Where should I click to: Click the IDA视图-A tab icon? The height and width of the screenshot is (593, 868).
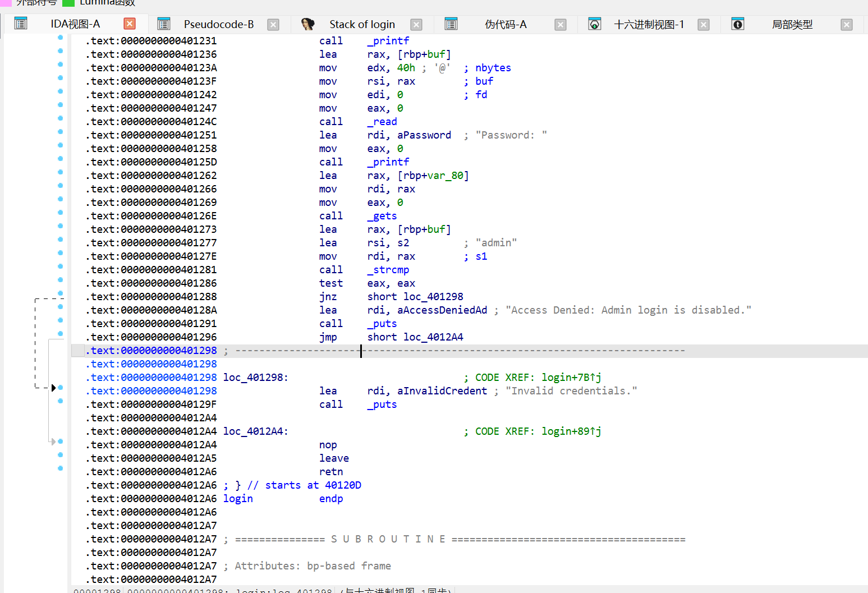pyautogui.click(x=21, y=24)
